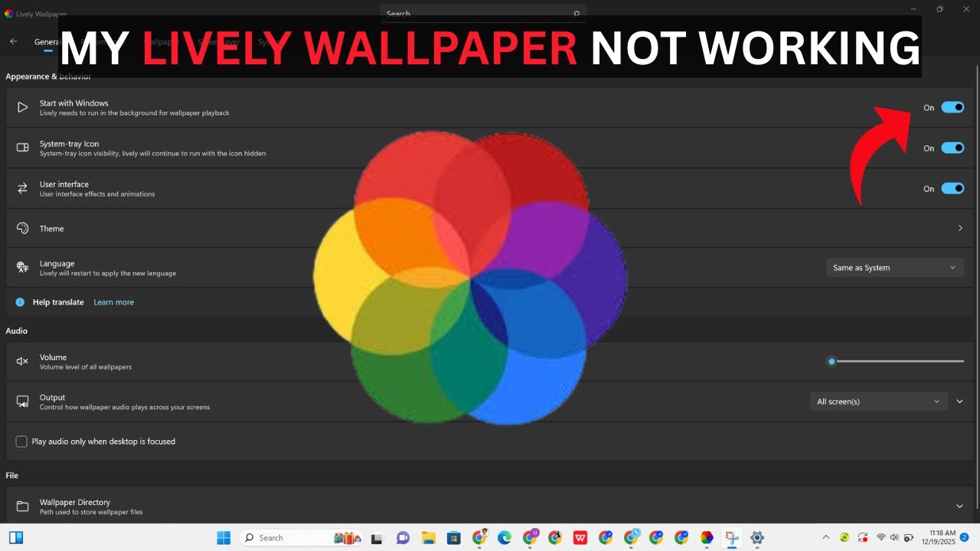The image size is (980, 551).
Task: Click the Lively Wallpaper top search field
Action: [483, 13]
